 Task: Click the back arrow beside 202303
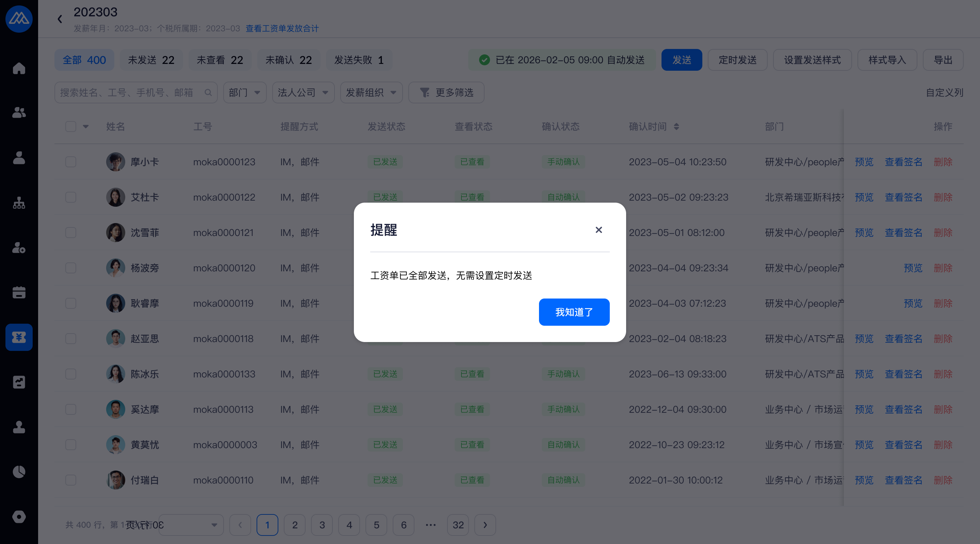[x=60, y=19]
